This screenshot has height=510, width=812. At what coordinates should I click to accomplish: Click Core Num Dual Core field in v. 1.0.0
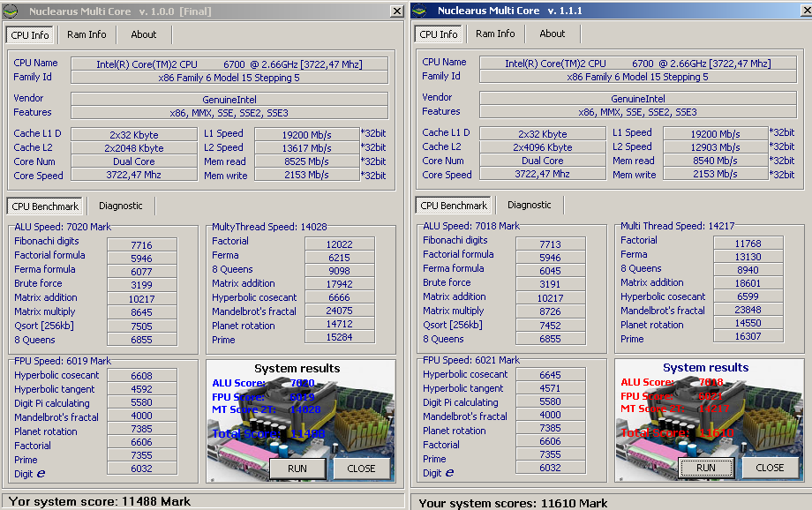pyautogui.click(x=134, y=161)
